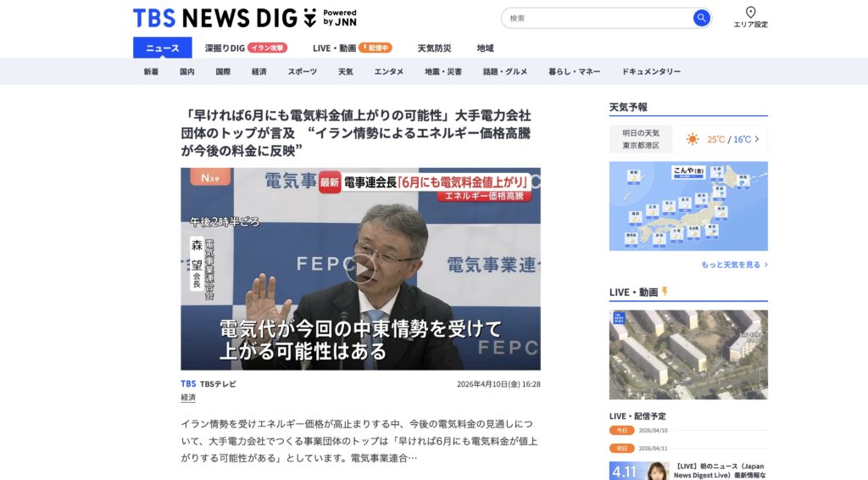Open もっと天気を見る link
Viewport: 868px width, 480px height.
(734, 265)
